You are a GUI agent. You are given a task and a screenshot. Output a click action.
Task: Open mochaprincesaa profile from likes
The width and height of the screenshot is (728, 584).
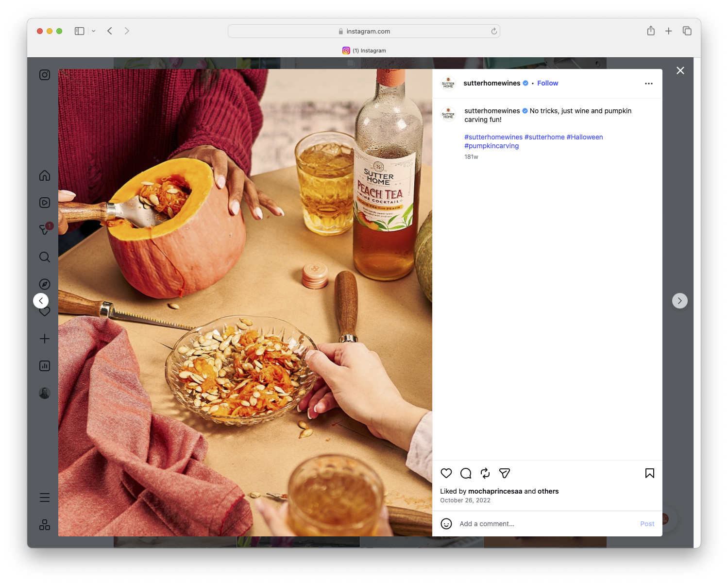click(x=495, y=491)
